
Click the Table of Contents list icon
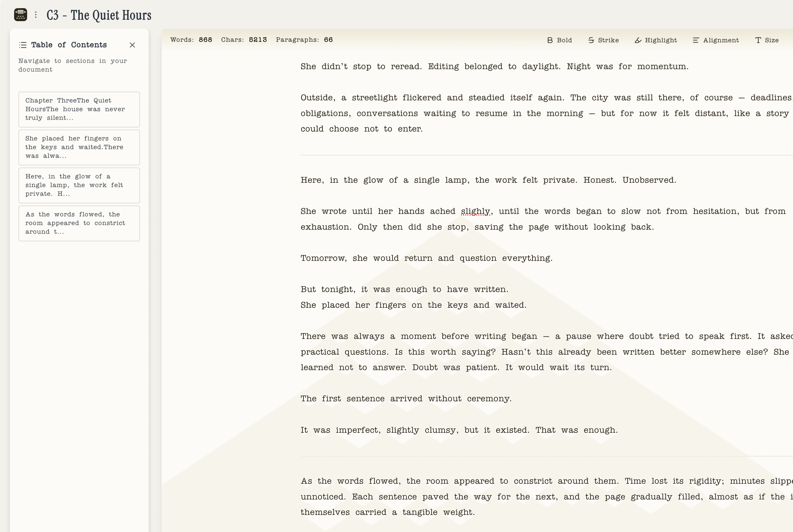coord(23,45)
